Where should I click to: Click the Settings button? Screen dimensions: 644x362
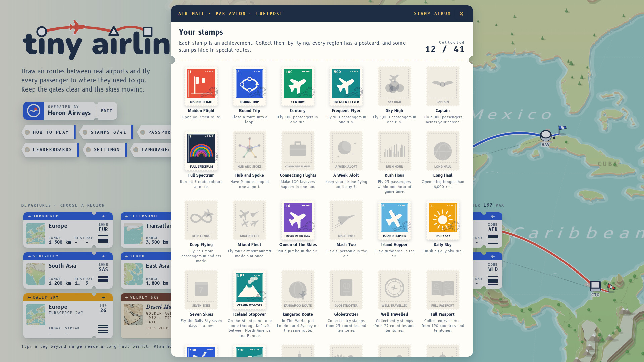coord(105,150)
